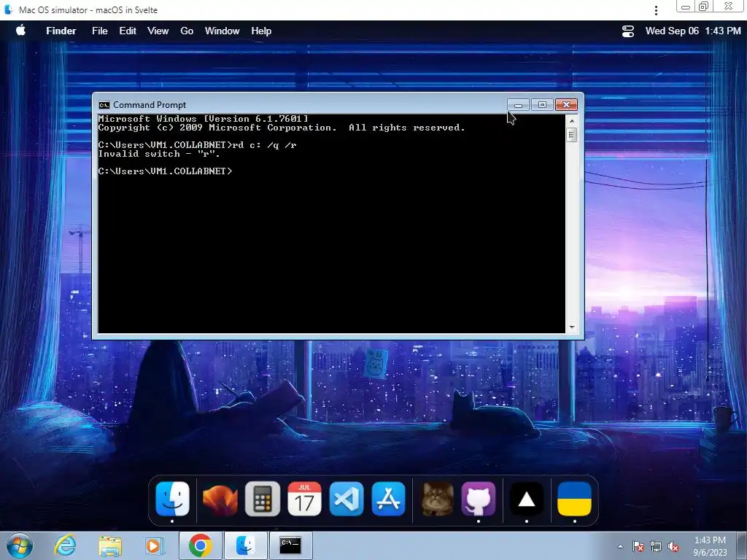Click Command Prompt scrollbar up arrow
Screen dimensions: 747x560
572,120
